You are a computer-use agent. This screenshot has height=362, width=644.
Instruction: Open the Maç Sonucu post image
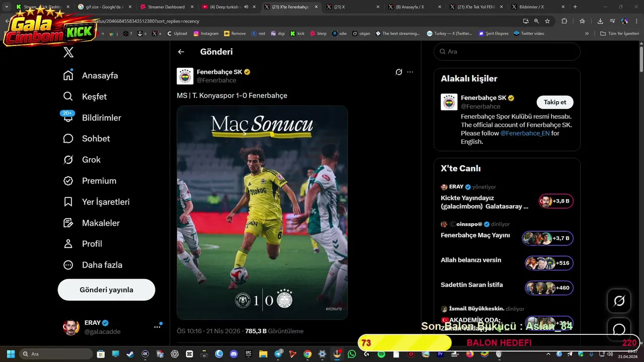tap(262, 213)
